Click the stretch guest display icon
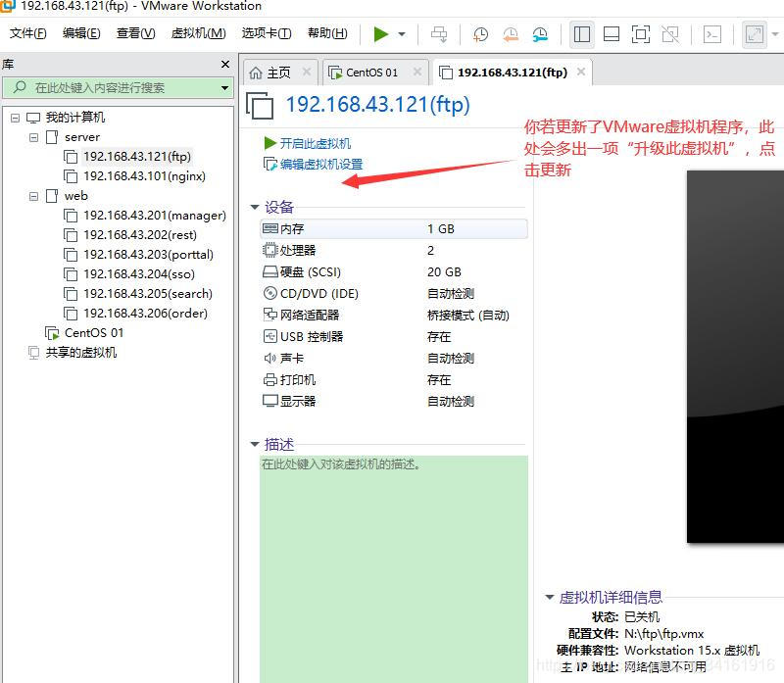The image size is (784, 683). click(x=754, y=34)
